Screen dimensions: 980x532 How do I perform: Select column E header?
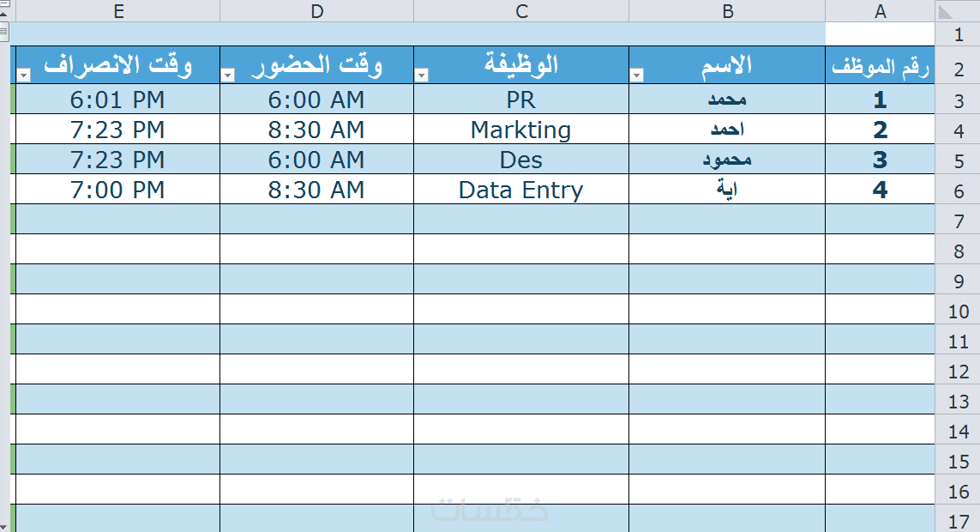tap(118, 11)
